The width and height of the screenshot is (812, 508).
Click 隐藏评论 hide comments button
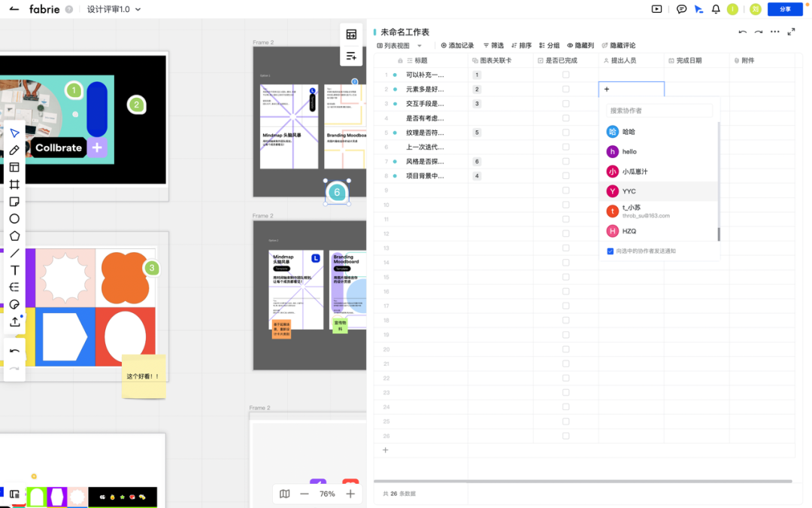(618, 46)
